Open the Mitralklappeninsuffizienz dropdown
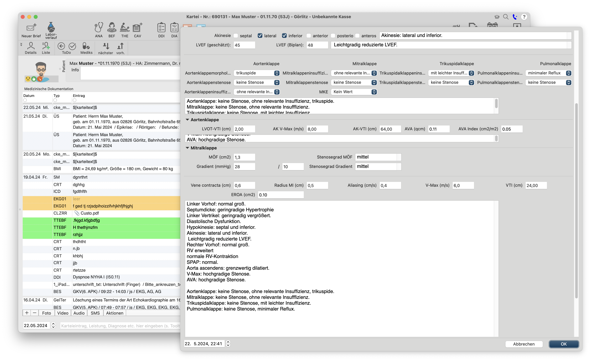 354,73
